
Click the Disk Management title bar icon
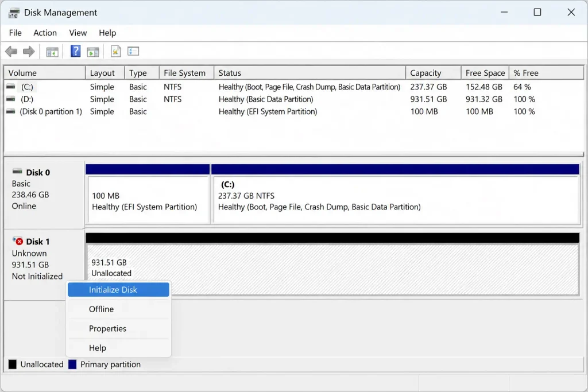pyautogui.click(x=14, y=13)
